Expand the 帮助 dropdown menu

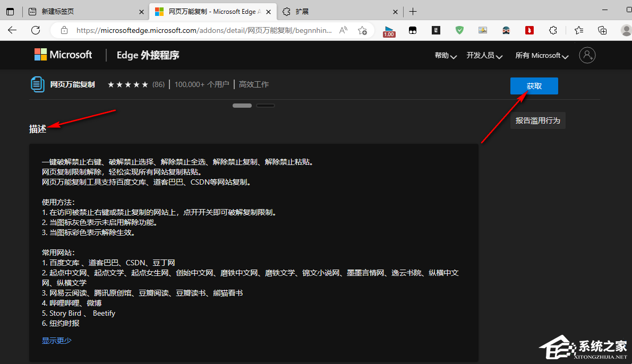point(446,55)
